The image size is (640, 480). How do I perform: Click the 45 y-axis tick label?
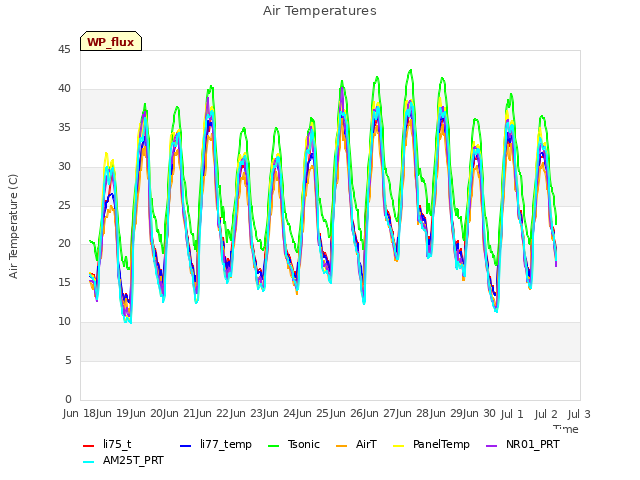(64, 49)
